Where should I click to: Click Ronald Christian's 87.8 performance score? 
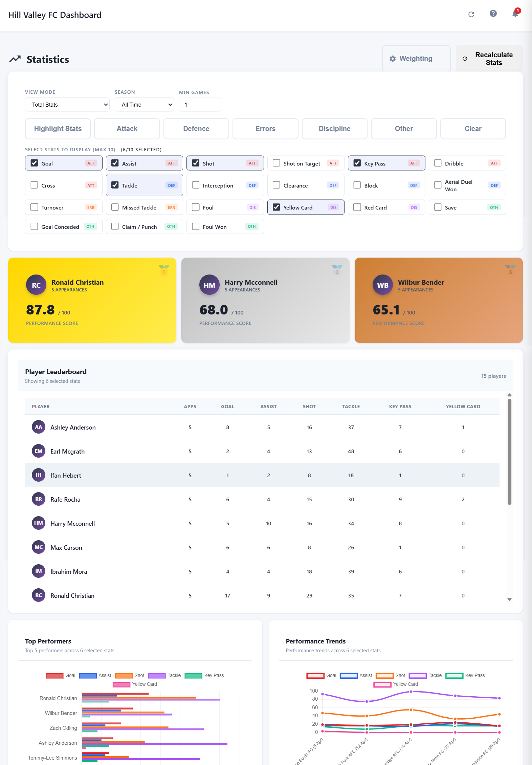coord(40,310)
